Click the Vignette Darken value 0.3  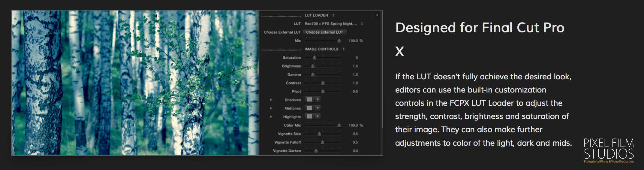[355, 150]
